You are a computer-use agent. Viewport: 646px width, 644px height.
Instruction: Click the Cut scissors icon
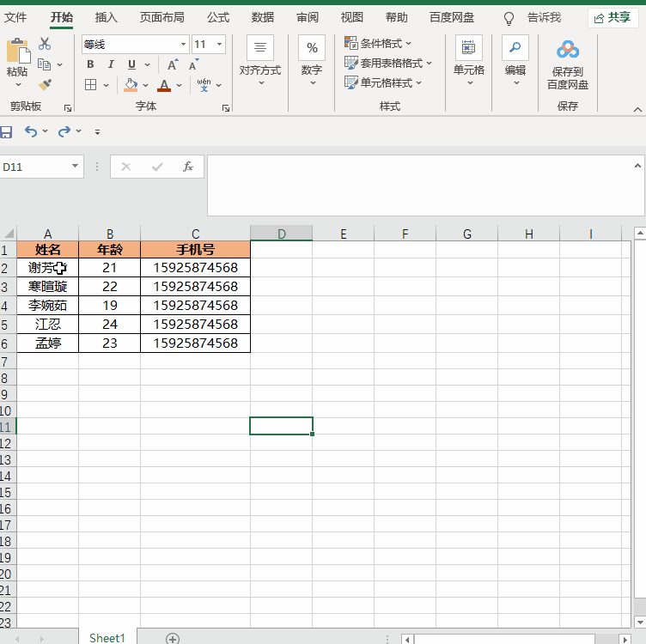(x=45, y=45)
